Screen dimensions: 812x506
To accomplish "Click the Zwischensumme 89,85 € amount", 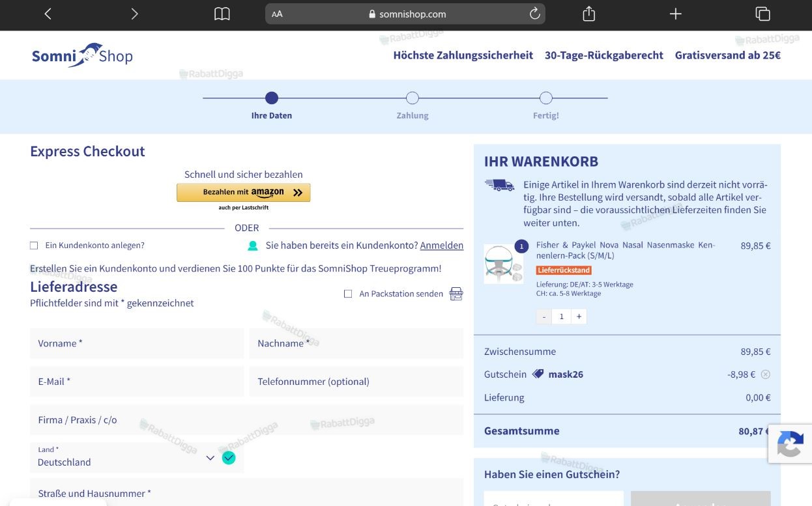I will 755,352.
